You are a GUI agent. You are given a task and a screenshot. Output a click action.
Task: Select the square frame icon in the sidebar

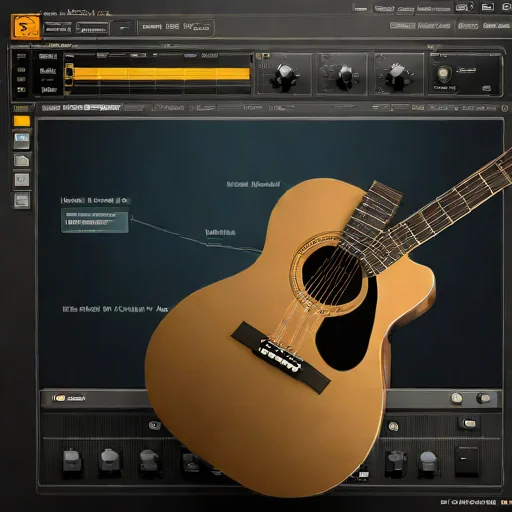(22, 180)
